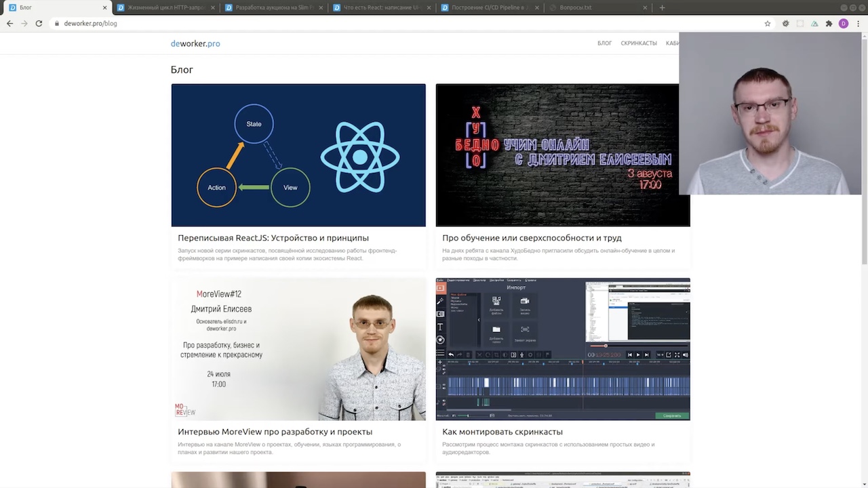Click the БЛОГ link in site header
This screenshot has width=868, height=488.
click(x=604, y=43)
